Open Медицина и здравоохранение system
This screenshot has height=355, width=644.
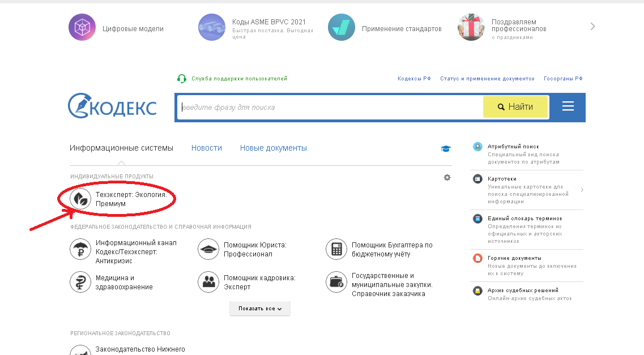(124, 283)
